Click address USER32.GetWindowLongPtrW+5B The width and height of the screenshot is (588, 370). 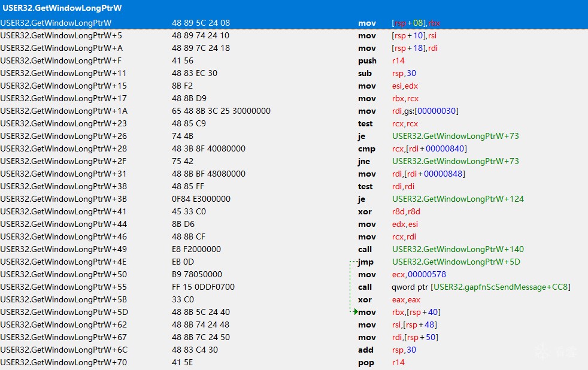pos(63,299)
